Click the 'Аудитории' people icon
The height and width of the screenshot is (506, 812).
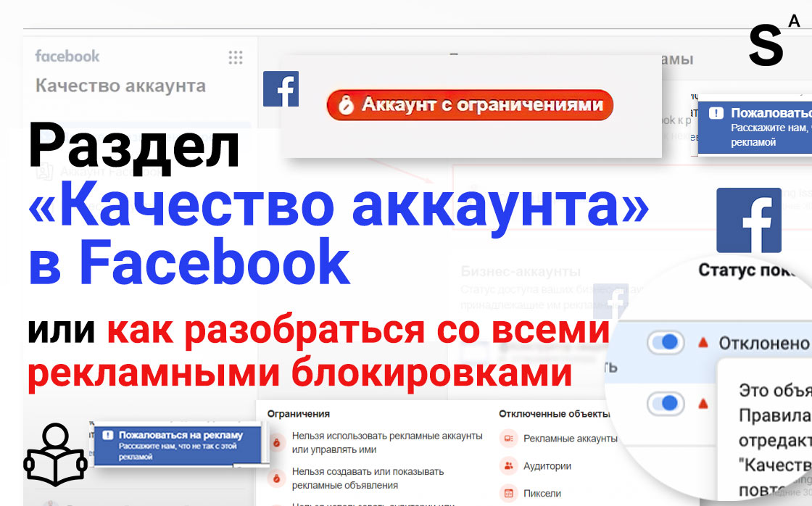508,465
